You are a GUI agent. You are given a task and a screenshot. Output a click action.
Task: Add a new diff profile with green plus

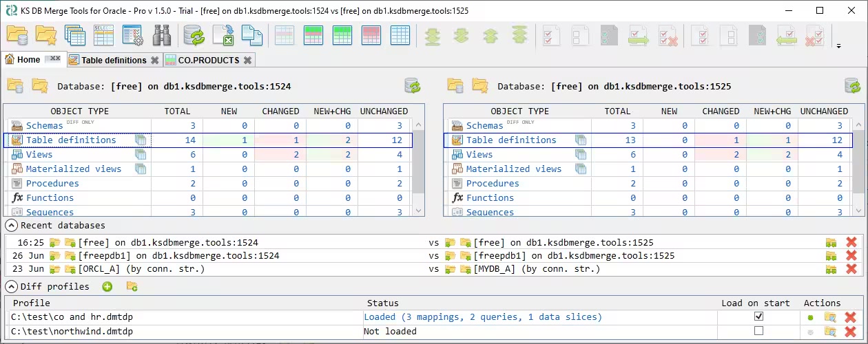(x=107, y=286)
